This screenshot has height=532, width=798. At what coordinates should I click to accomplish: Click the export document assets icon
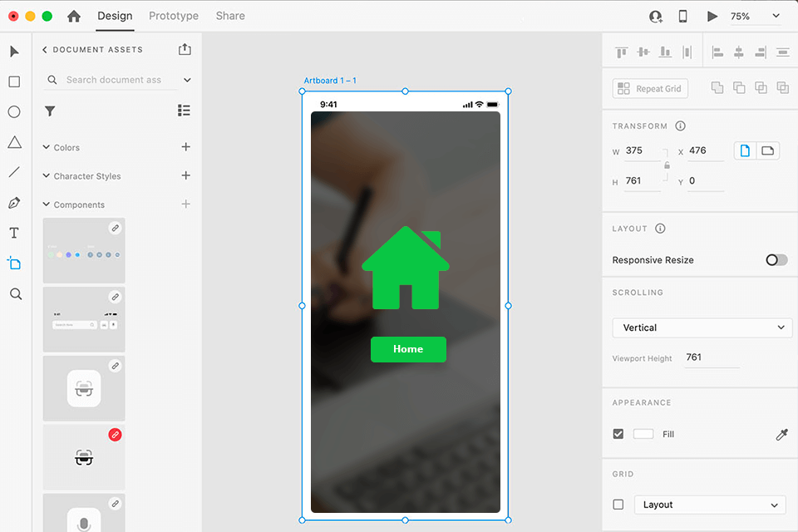click(185, 49)
